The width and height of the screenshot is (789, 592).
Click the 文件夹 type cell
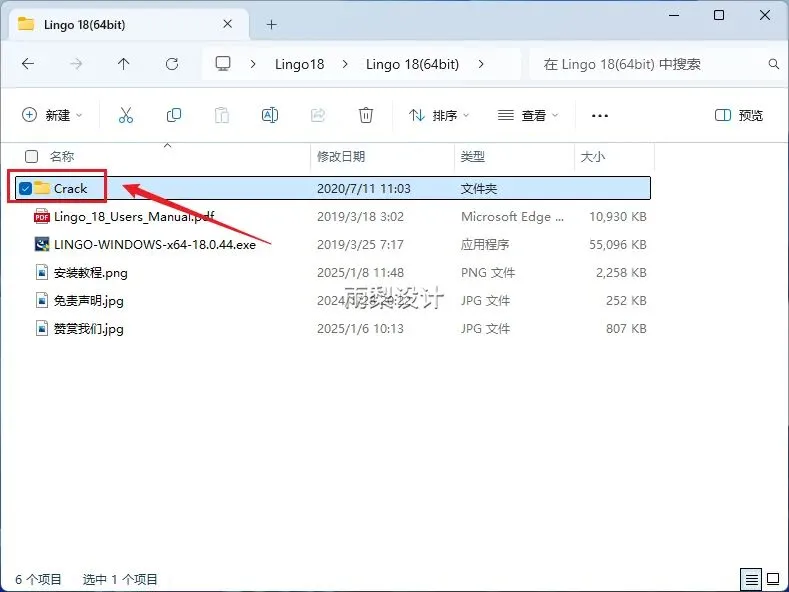[x=479, y=188]
